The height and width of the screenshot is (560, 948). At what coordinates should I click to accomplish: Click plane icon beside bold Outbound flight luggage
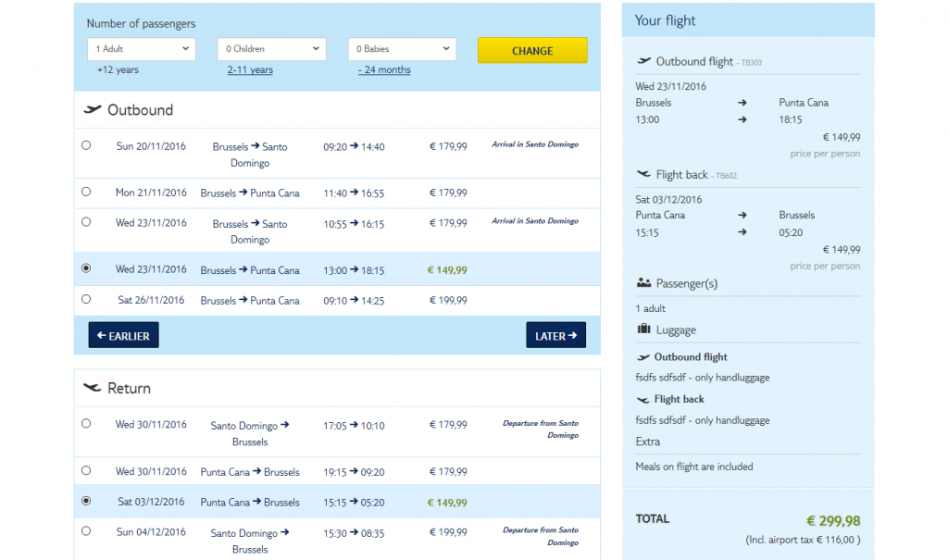pos(643,357)
